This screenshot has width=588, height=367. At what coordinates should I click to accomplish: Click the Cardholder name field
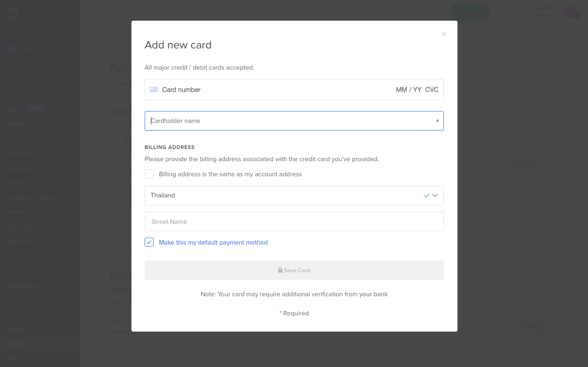pyautogui.click(x=294, y=121)
